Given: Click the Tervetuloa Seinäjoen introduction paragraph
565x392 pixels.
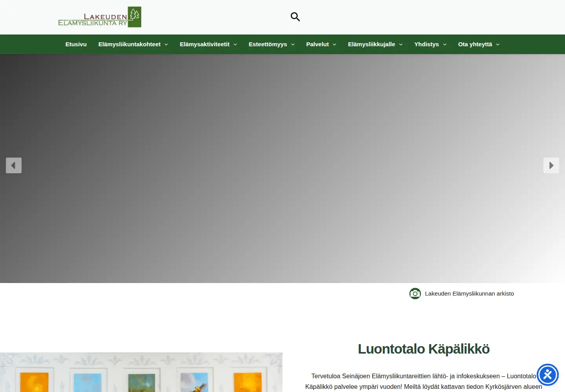Looking at the screenshot, I should click(x=424, y=381).
